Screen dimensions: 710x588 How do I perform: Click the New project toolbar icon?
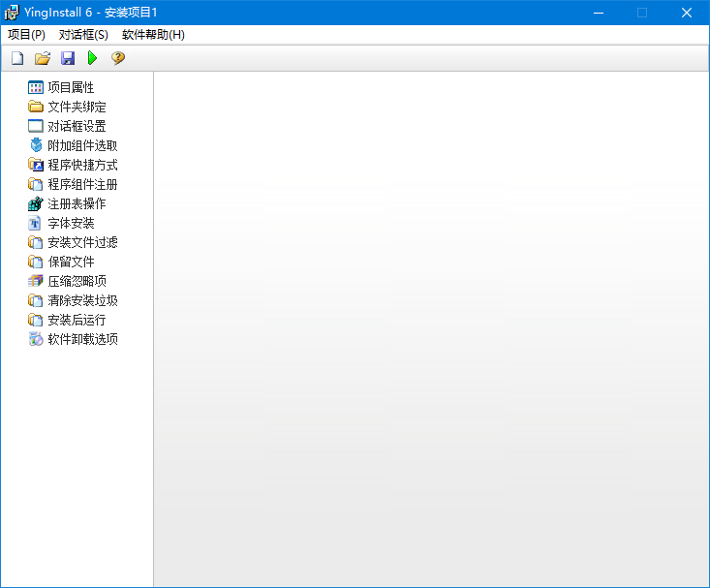coord(17,58)
